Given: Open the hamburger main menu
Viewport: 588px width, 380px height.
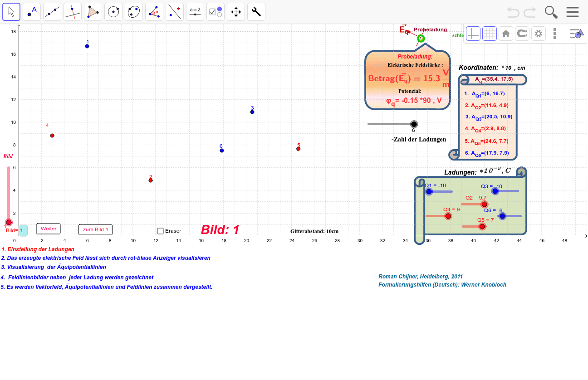Looking at the screenshot, I should coord(573,12).
